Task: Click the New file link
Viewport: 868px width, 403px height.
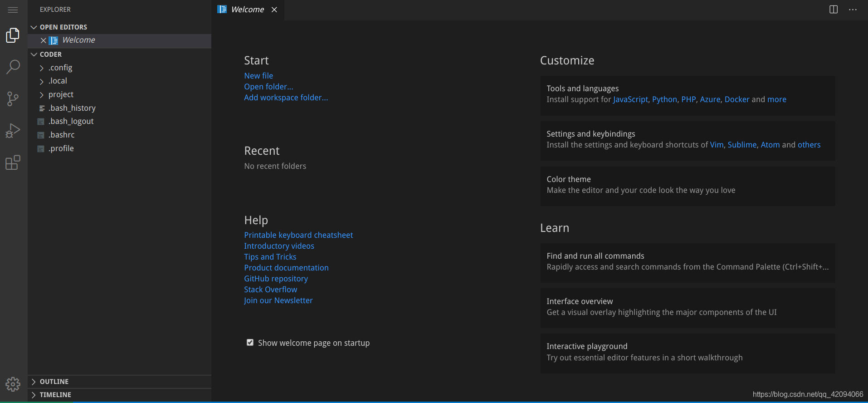Action: (x=258, y=76)
